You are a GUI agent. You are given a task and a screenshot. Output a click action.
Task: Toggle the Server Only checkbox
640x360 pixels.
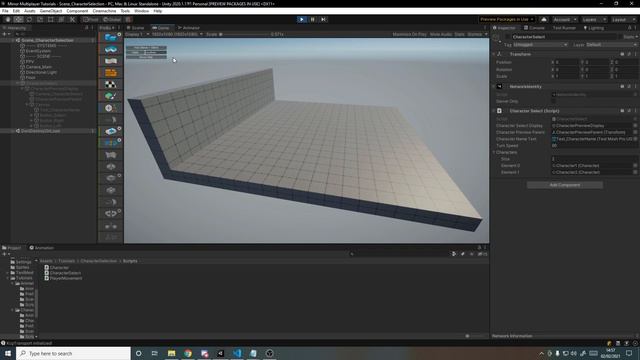coord(554,101)
